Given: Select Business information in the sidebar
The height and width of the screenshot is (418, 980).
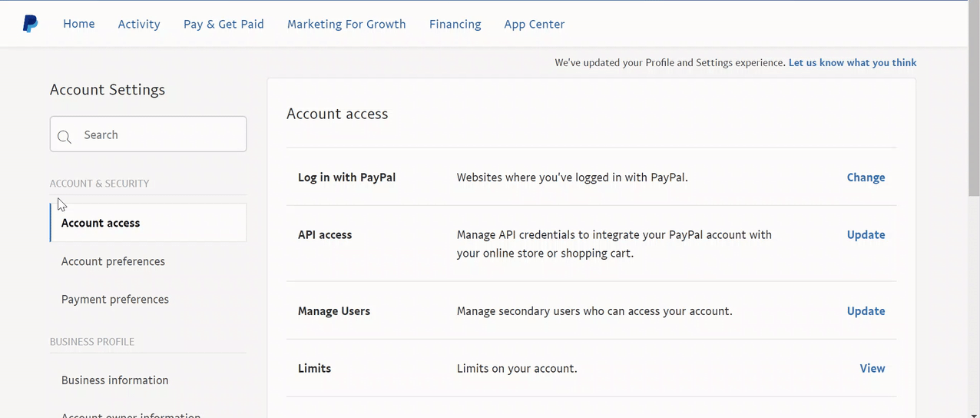Looking at the screenshot, I should click(115, 380).
